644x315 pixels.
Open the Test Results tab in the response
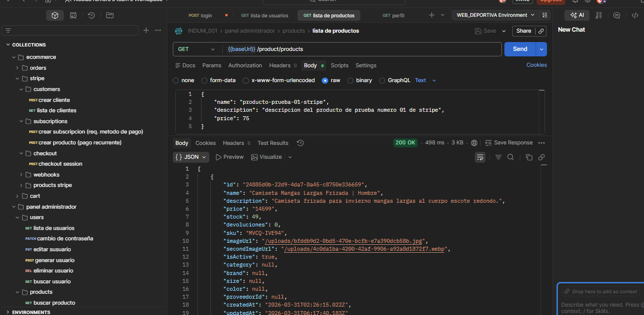click(273, 142)
